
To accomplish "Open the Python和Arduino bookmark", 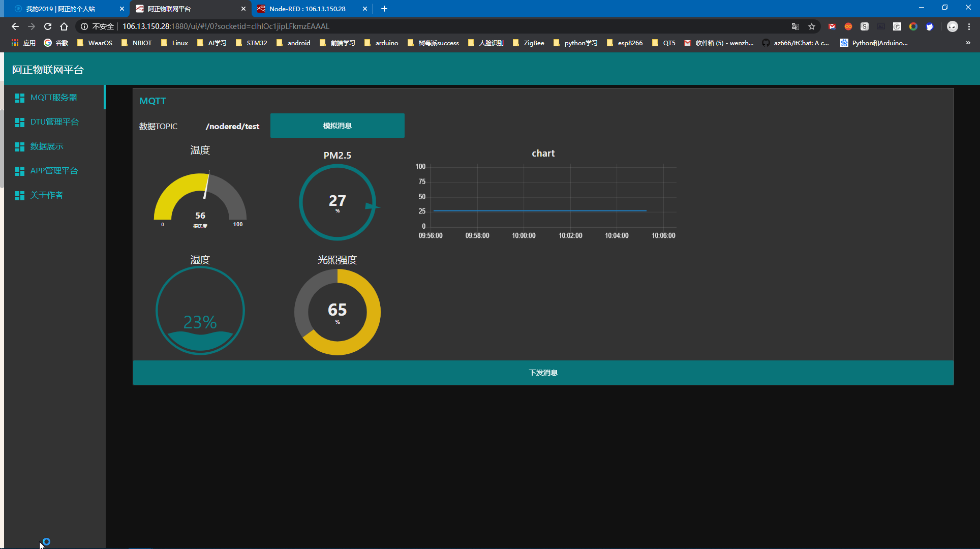I will point(874,43).
